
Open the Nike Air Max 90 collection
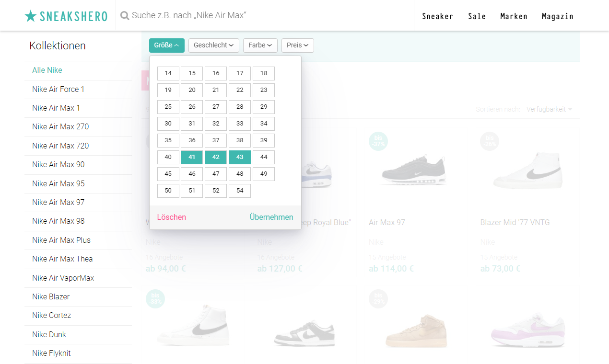78,165
